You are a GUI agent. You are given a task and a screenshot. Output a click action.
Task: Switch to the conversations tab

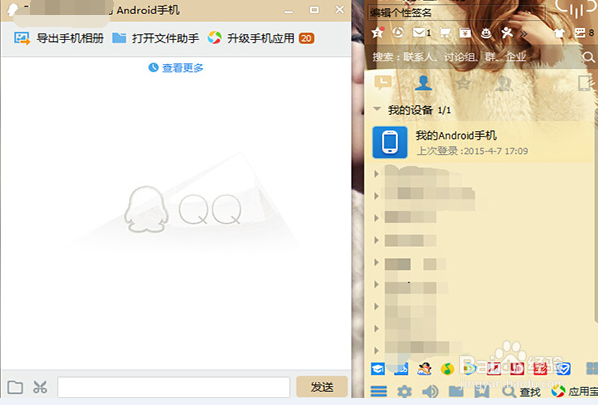click(383, 82)
